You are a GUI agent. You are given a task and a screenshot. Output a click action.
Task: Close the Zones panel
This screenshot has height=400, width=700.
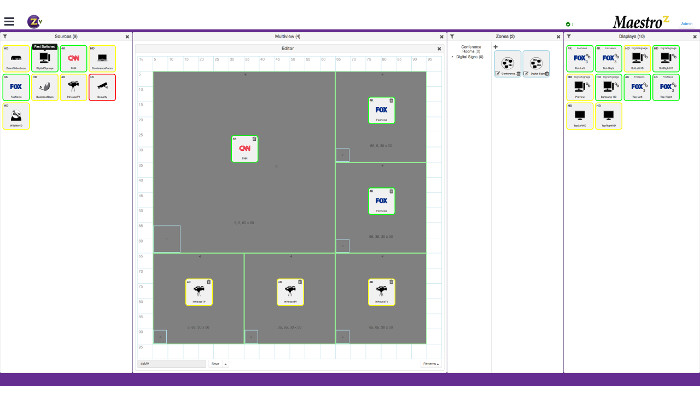pyautogui.click(x=558, y=37)
